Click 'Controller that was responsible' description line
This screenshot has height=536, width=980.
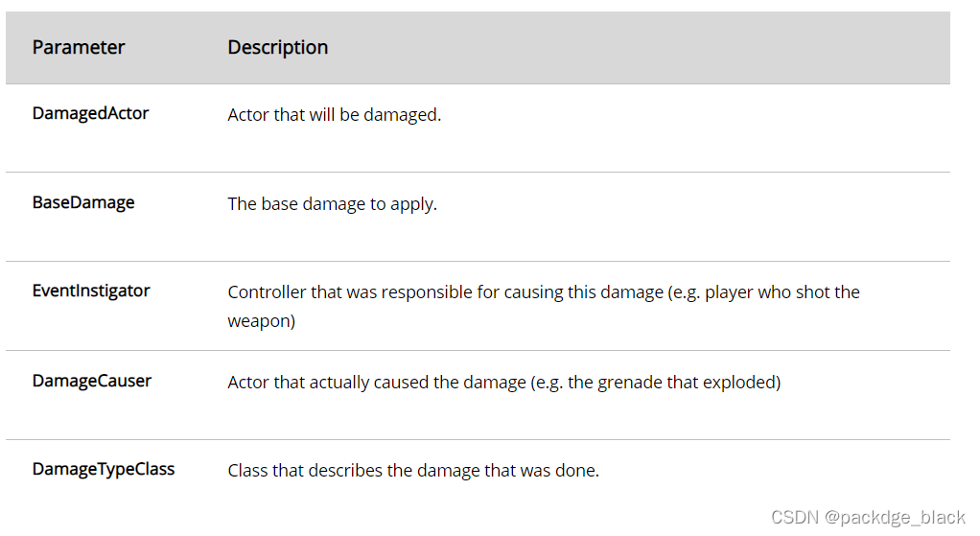tap(544, 292)
